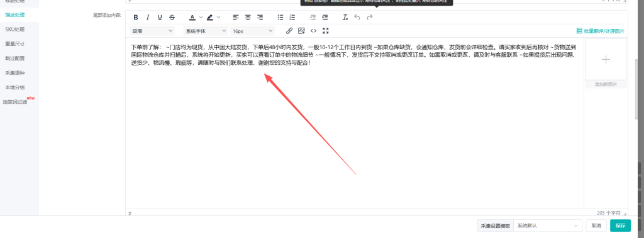The height and width of the screenshot is (238, 644).
Task: Insert an image into the editor
Action: click(x=301, y=31)
